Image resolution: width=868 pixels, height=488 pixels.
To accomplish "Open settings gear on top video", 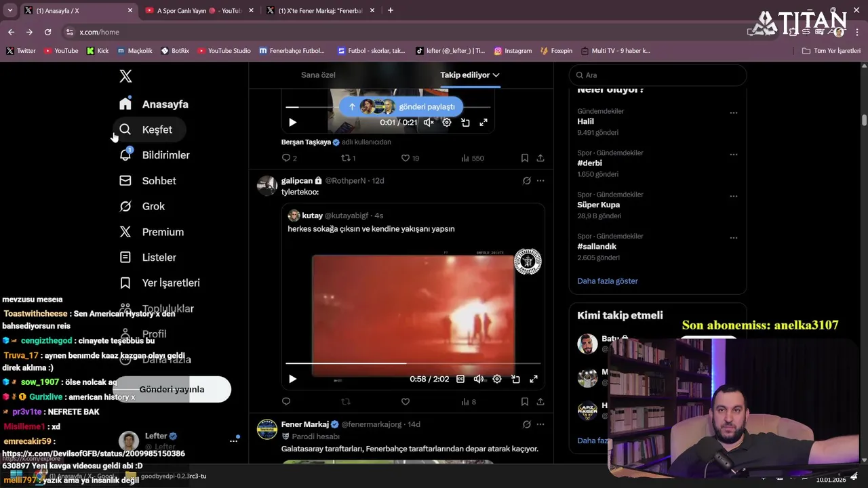I will click(x=447, y=123).
